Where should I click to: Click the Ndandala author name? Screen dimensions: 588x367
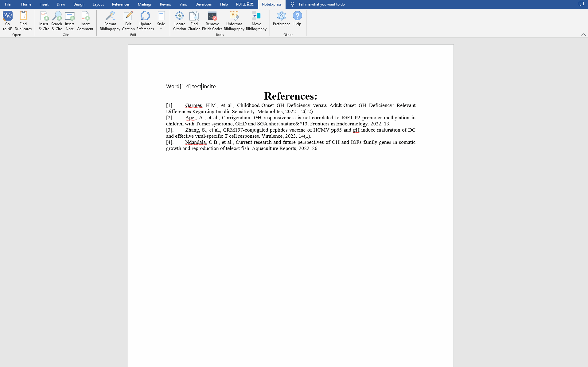pos(195,142)
